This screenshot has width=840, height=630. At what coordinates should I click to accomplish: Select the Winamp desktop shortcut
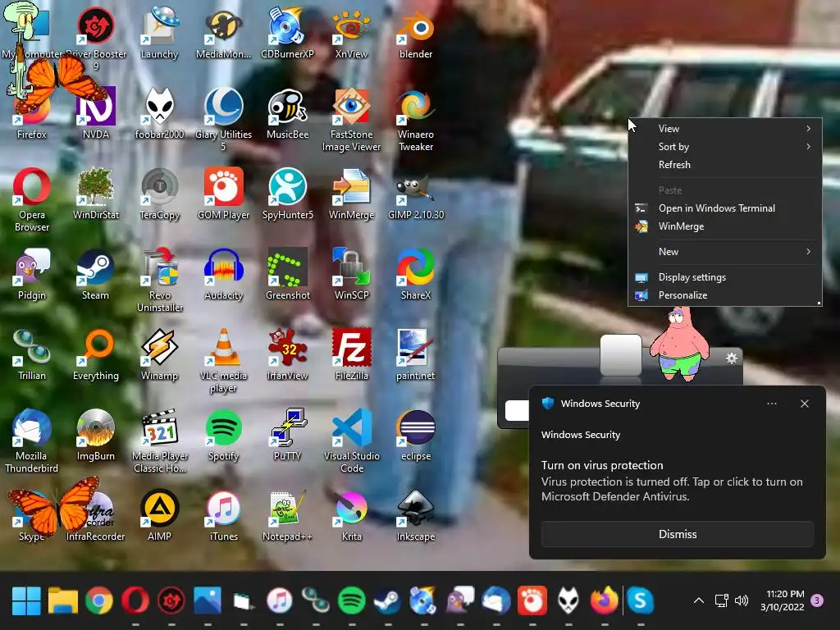point(159,354)
